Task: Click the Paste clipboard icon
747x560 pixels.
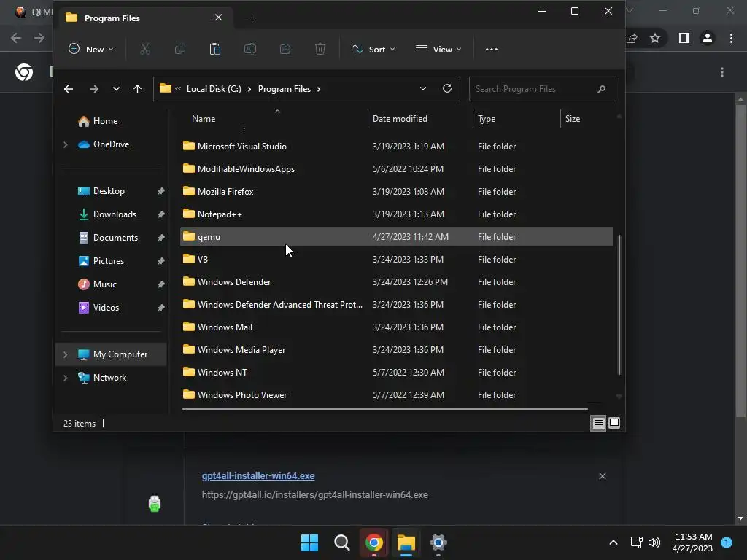Action: (215, 49)
